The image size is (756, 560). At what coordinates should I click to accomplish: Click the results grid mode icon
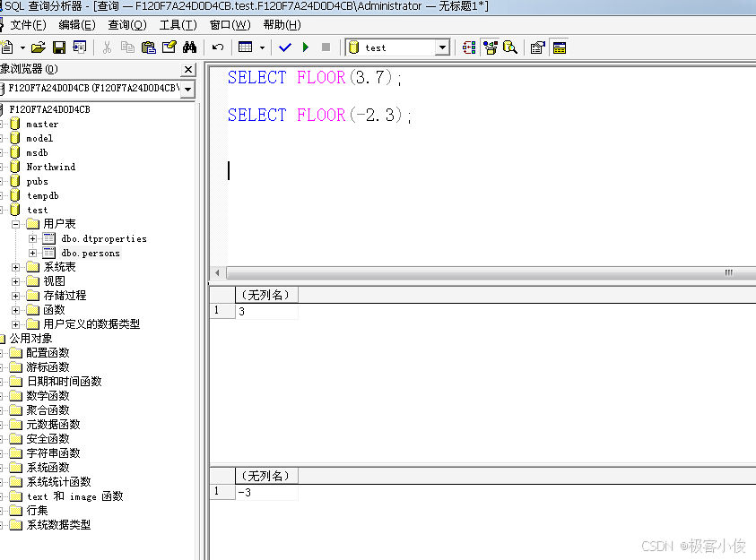(246, 47)
